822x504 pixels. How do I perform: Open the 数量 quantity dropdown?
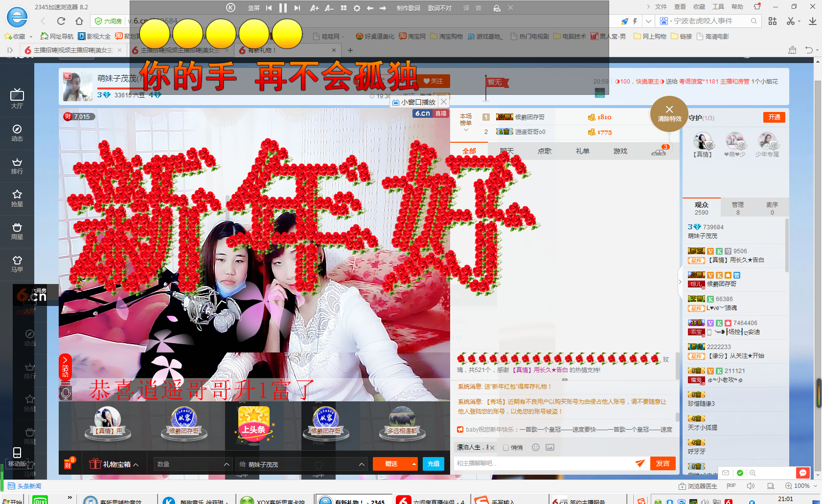(193, 464)
